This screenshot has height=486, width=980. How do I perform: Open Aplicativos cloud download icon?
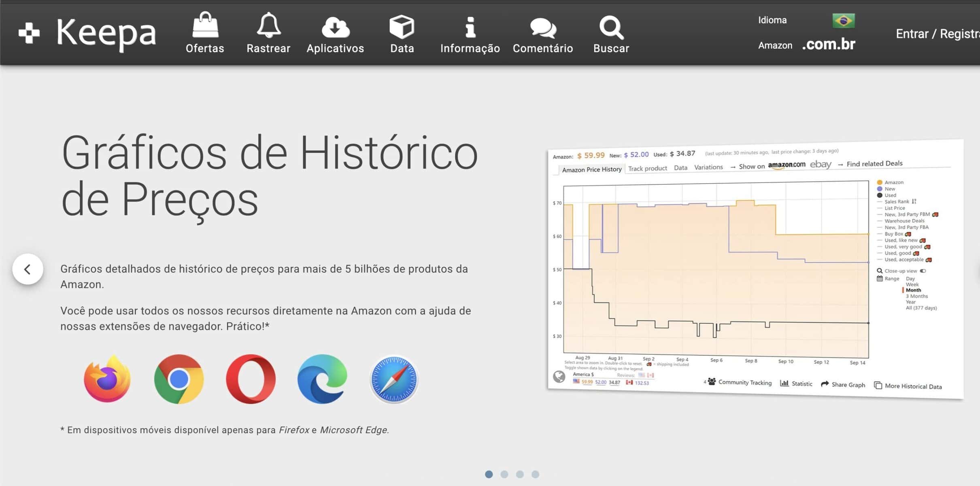click(335, 27)
